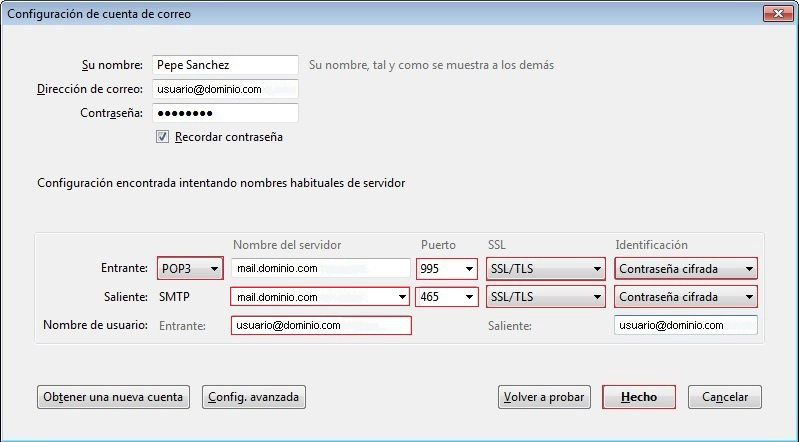Click the Su nombre text field
799x442 pixels.
(225, 65)
